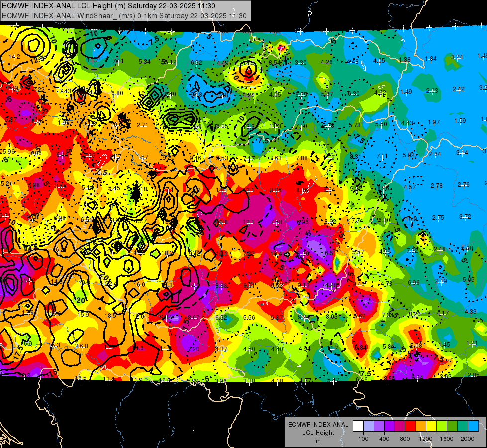Click the grid value 2.19
This screenshot has width=487, height=448.
pyautogui.click(x=441, y=281)
